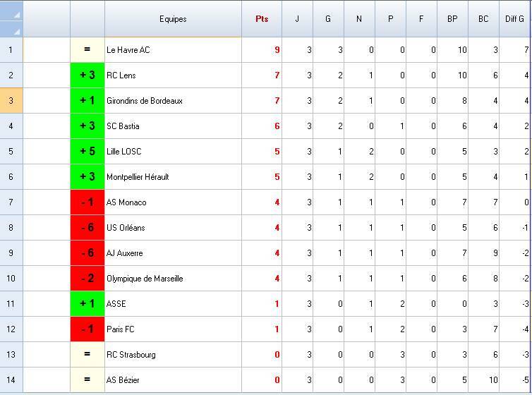Click the red -6 indicator for US Orléans
The image size is (532, 395).
tap(87, 228)
